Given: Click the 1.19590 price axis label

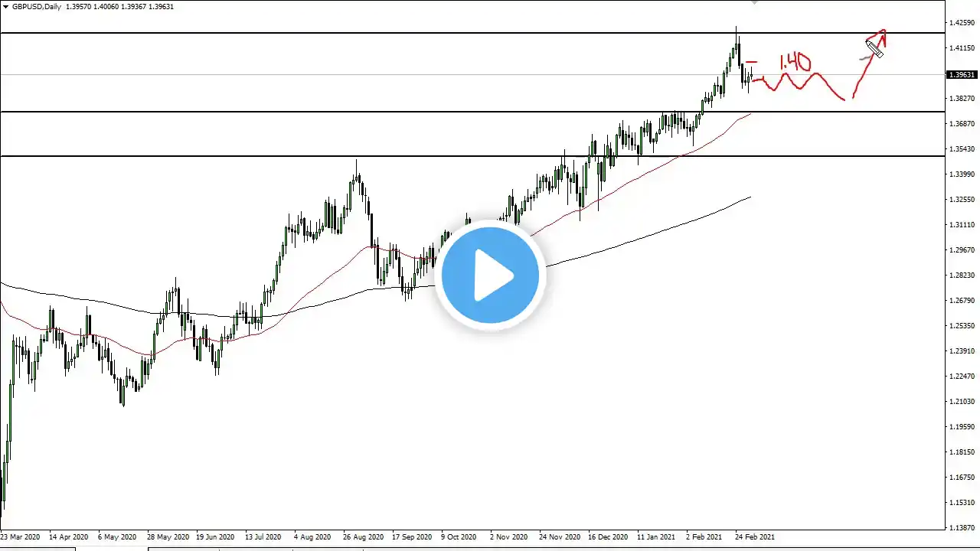Looking at the screenshot, I should point(962,427).
